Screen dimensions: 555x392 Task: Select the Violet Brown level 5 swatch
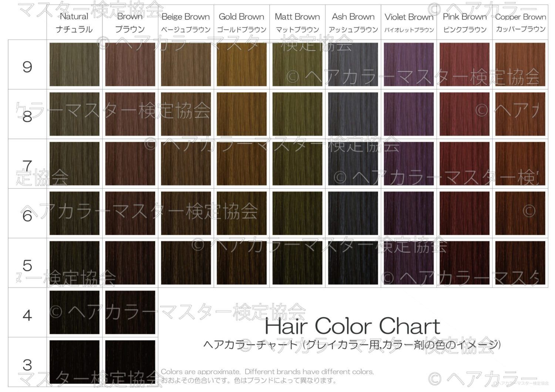click(x=409, y=263)
